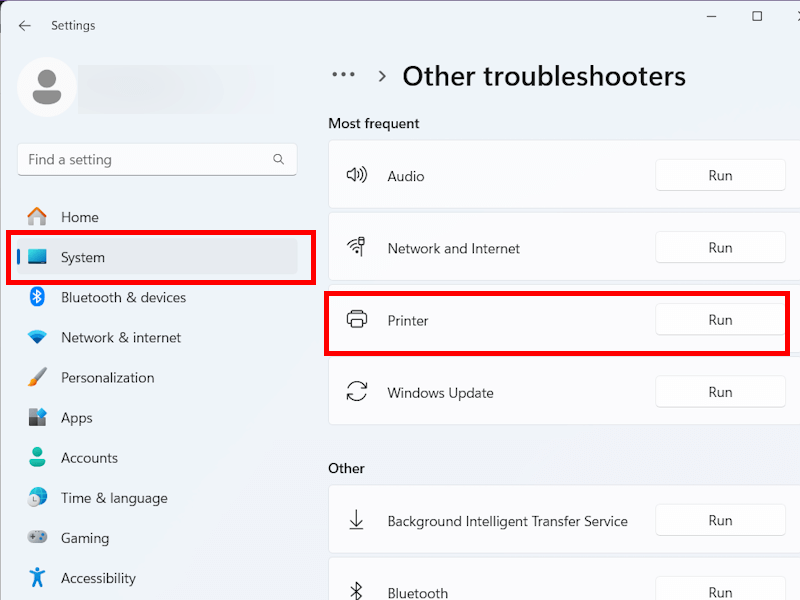Run the Background Intelligent Transfer Service troubleshooter

click(x=720, y=520)
